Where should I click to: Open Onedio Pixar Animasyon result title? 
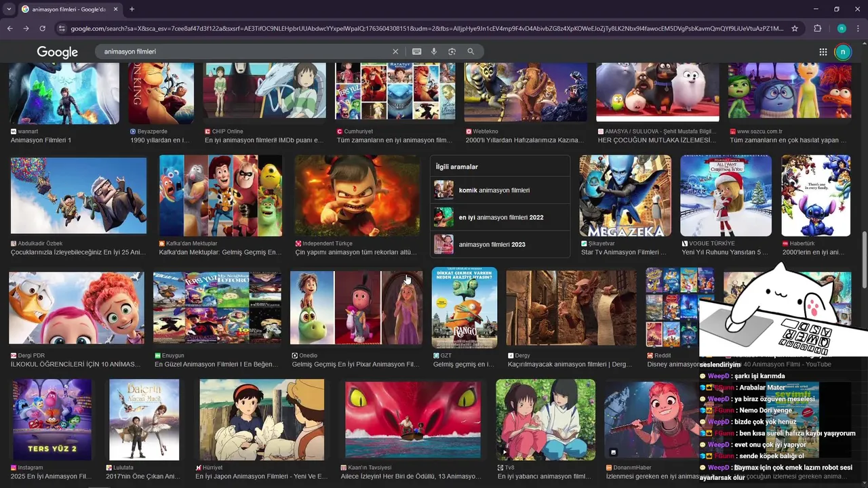[355, 365]
